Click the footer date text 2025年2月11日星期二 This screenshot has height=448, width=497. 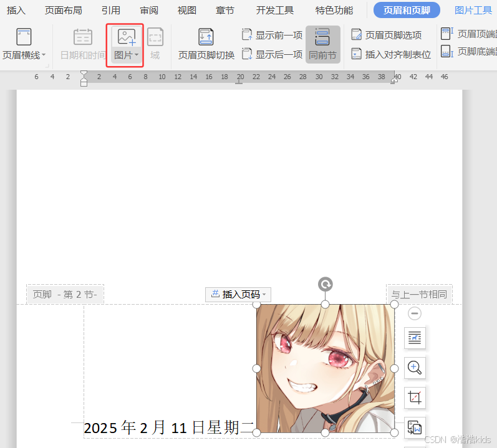tap(169, 427)
